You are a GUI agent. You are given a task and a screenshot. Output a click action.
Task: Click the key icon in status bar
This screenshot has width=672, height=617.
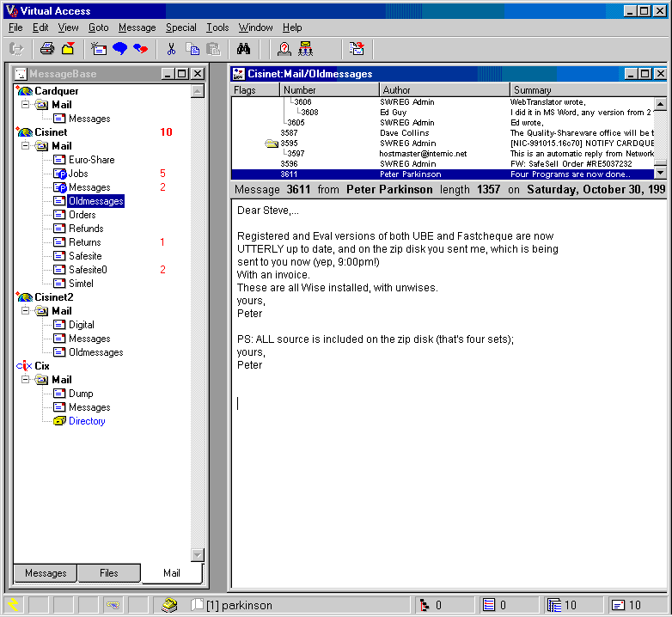pyautogui.click(x=113, y=605)
